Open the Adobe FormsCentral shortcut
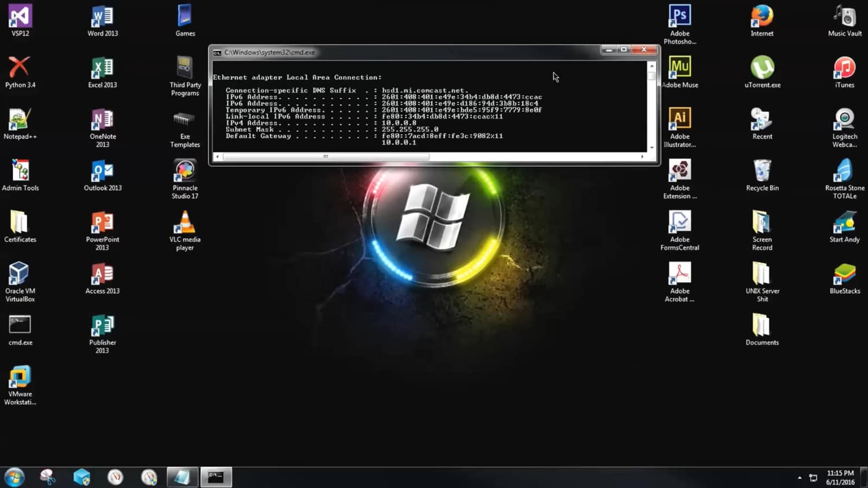Viewport: 868px width, 488px height. 680,231
